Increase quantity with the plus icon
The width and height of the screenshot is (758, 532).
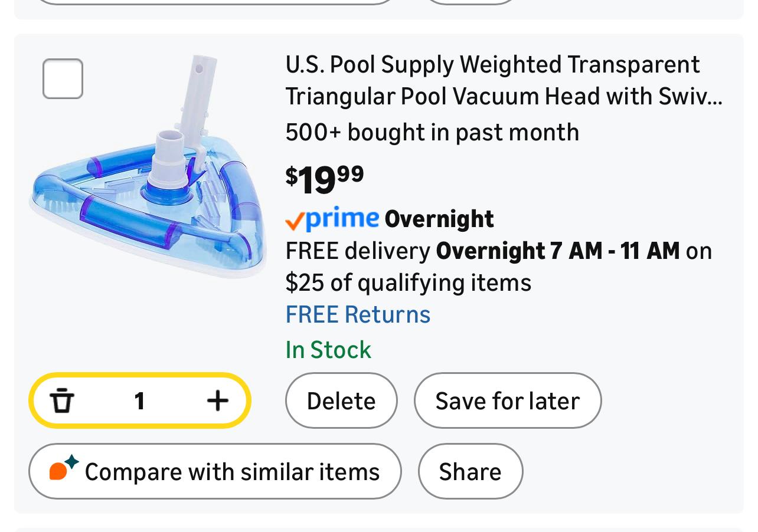[x=217, y=401]
